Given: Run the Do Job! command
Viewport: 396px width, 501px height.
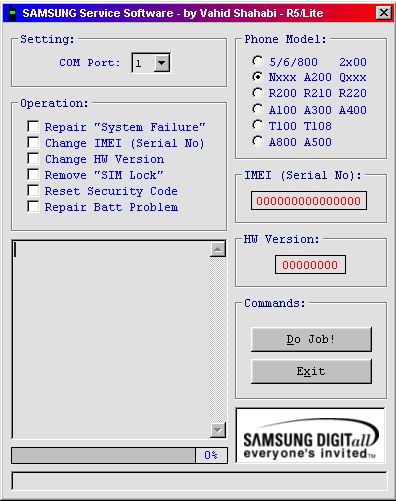Looking at the screenshot, I should 311,339.
